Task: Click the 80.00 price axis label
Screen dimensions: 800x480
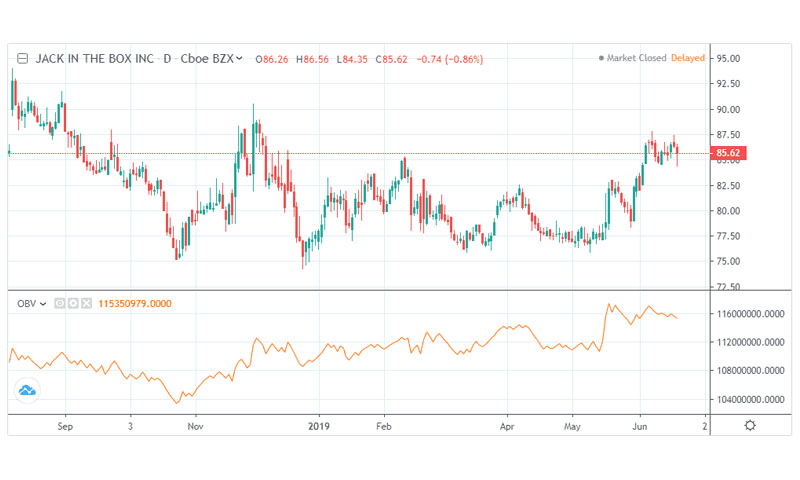Action: [729, 211]
